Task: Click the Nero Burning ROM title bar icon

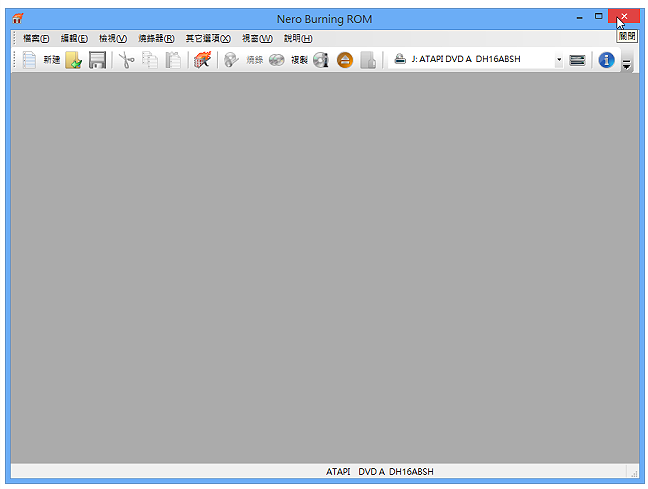Action: tap(18, 19)
